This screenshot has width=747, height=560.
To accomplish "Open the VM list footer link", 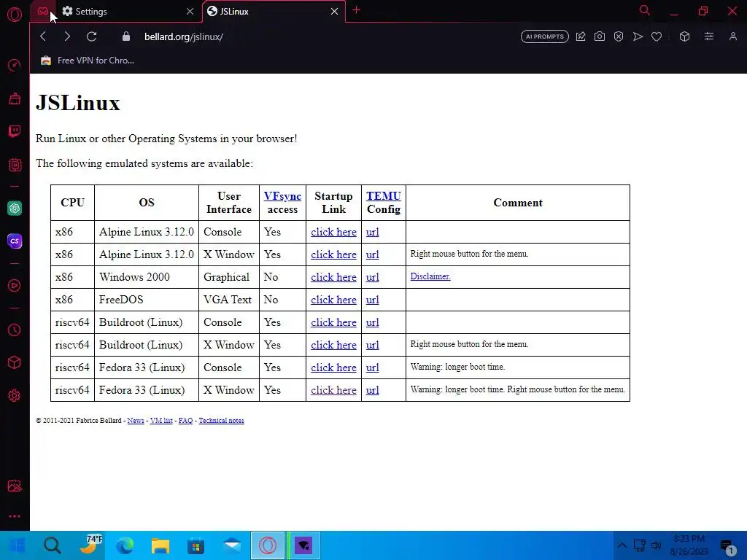I will tap(161, 421).
